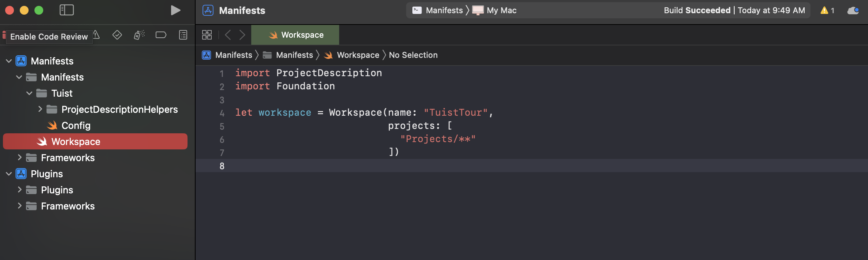This screenshot has height=260, width=868.
Task: Click the "Projects/**" string in code
Action: [x=438, y=139]
